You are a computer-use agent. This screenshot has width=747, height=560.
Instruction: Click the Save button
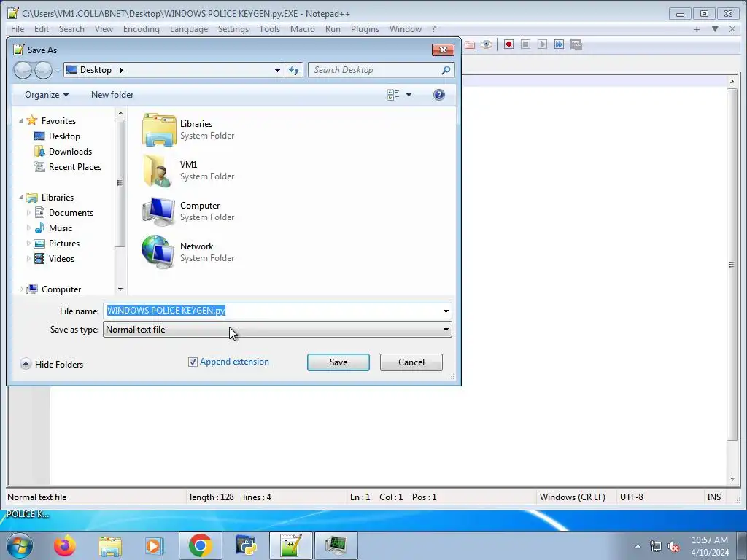[338, 362]
